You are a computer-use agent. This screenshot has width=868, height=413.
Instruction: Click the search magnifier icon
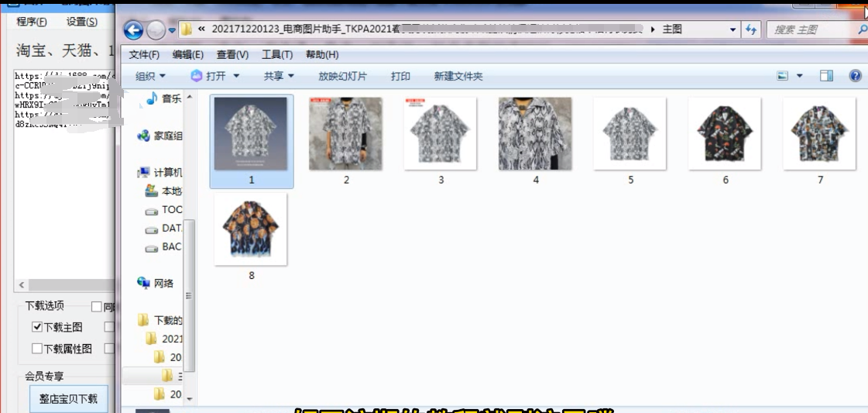tap(863, 29)
